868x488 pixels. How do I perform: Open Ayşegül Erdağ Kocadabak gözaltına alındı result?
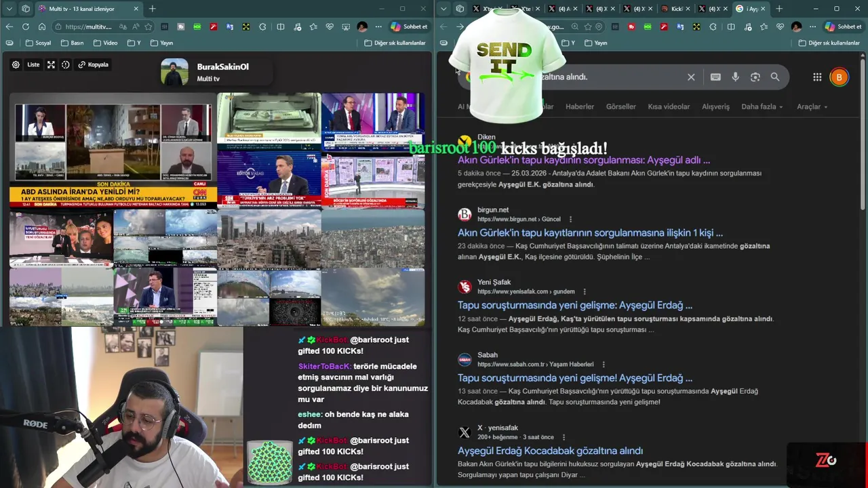pyautogui.click(x=550, y=451)
